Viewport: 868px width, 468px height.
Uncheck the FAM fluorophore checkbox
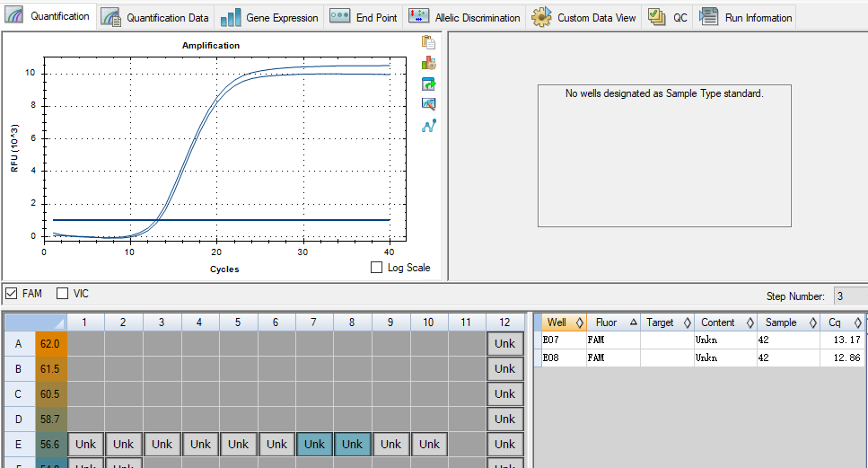(x=11, y=294)
